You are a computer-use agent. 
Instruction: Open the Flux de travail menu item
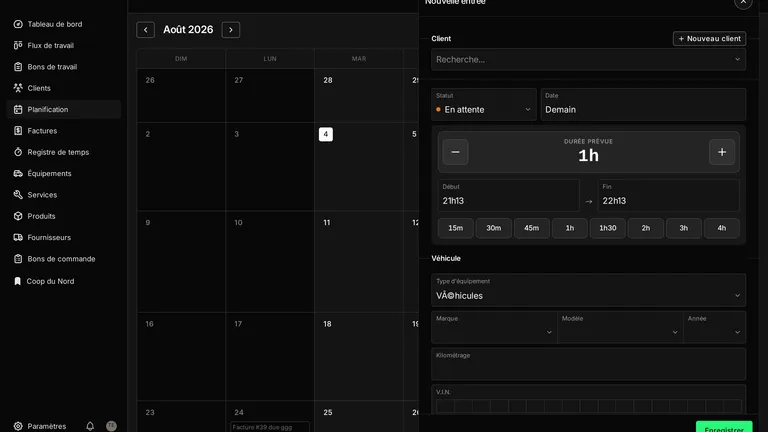(x=64, y=45)
